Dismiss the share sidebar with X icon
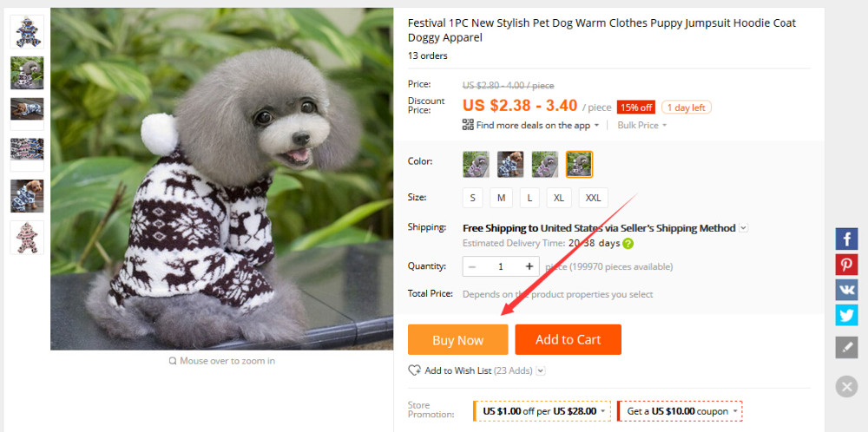This screenshot has width=868, height=432. click(846, 387)
